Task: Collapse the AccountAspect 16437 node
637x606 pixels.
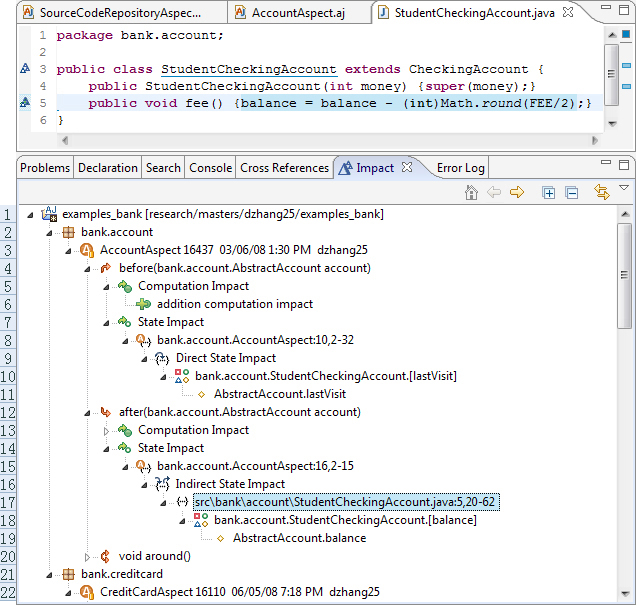Action: coord(68,251)
